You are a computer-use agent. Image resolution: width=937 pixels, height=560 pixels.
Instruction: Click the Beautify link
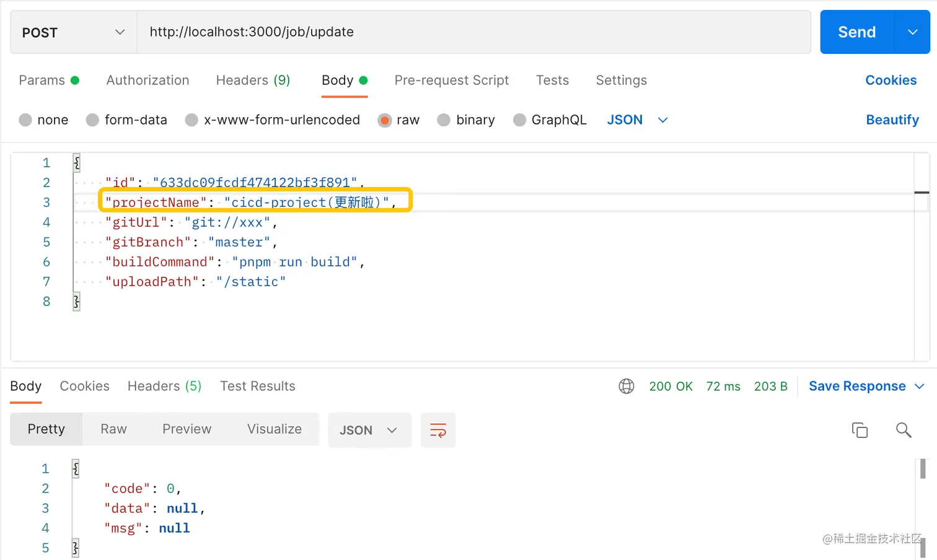point(892,120)
